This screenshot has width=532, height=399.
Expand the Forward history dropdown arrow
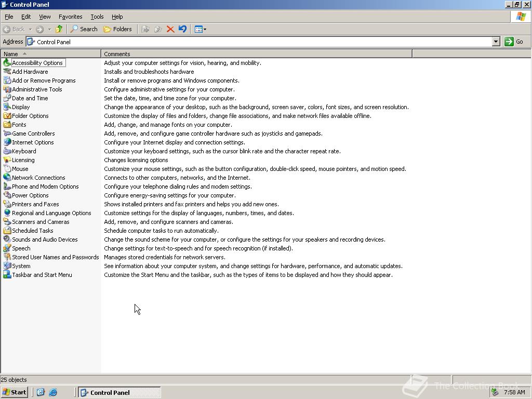(x=49, y=29)
